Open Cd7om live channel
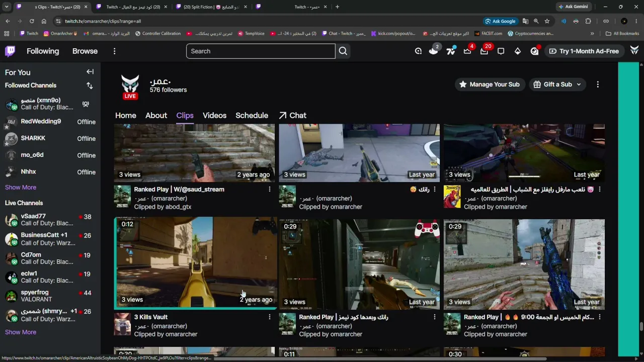 coord(50,258)
